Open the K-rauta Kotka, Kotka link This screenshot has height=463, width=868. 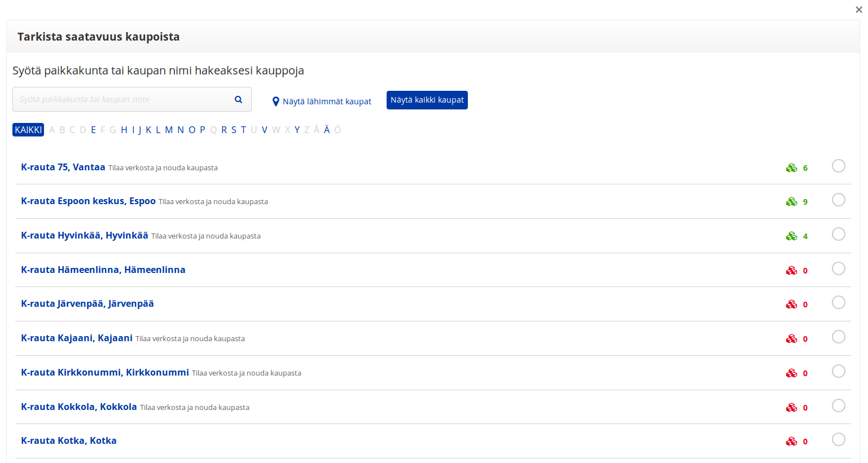point(69,440)
